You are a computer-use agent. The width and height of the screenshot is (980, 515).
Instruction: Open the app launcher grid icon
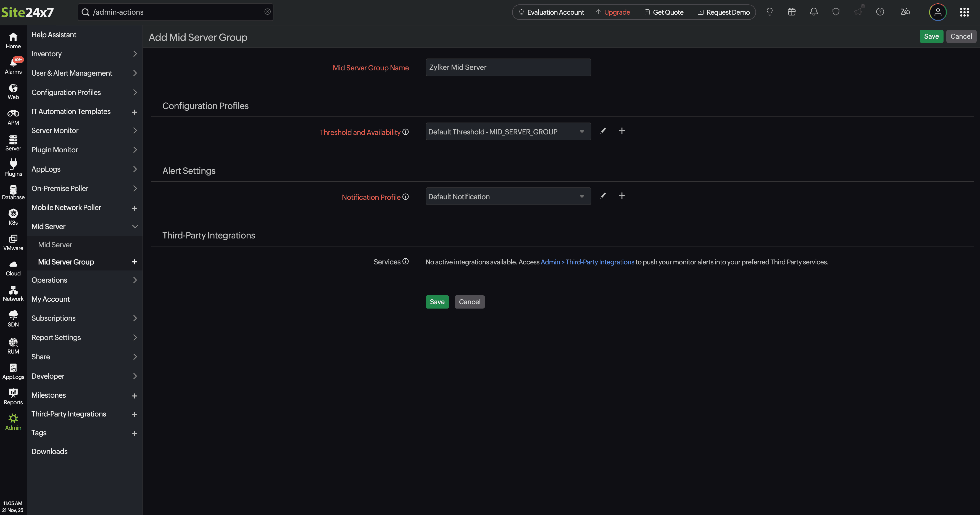pos(964,12)
